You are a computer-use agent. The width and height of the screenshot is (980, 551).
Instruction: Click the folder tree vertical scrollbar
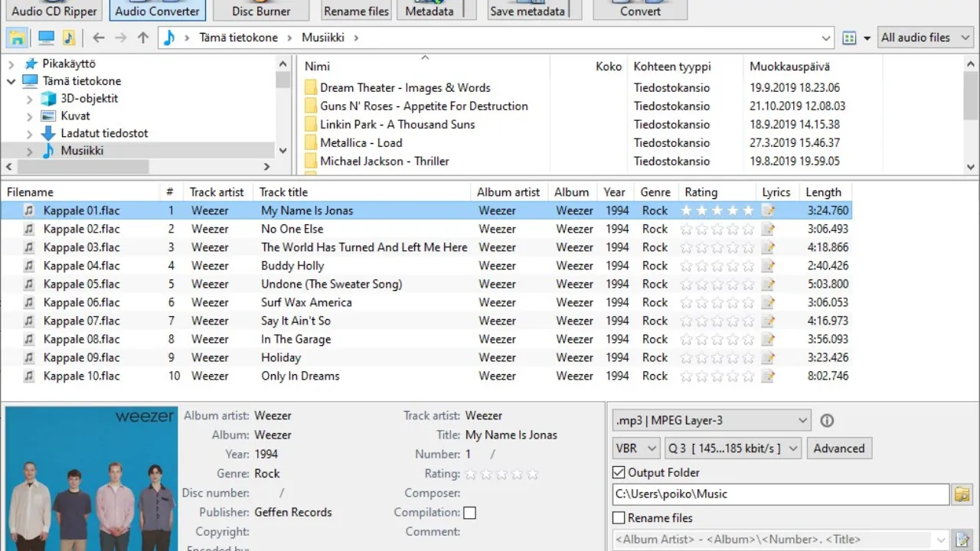(x=283, y=107)
